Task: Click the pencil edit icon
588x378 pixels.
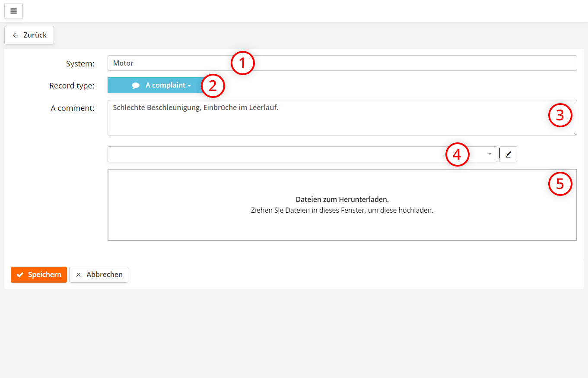Action: pyautogui.click(x=508, y=154)
